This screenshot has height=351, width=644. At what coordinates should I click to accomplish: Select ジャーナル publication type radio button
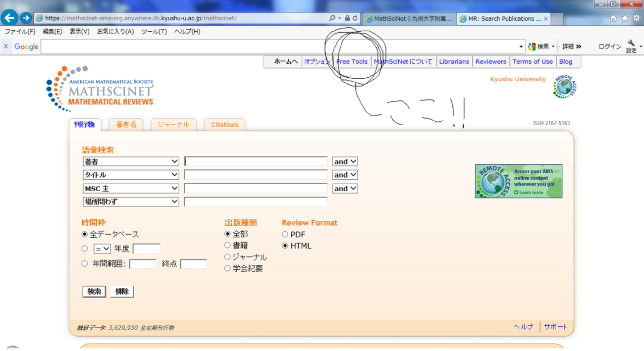(228, 257)
